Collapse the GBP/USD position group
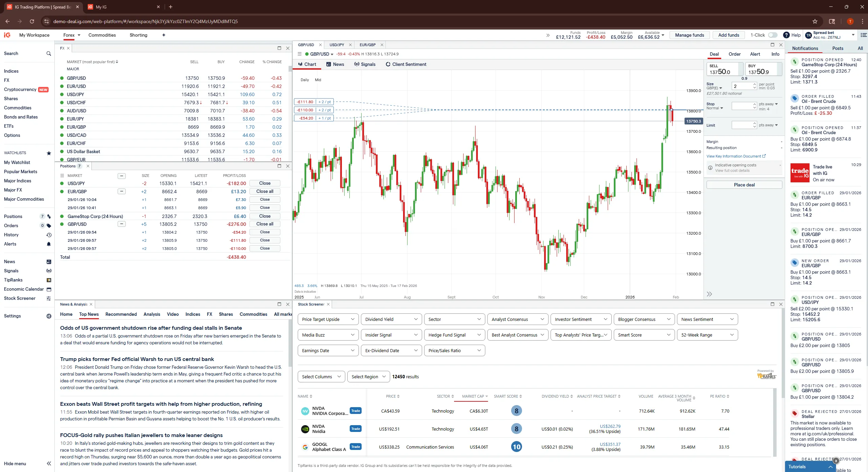Screen dimensions: 868x472 click(121, 224)
